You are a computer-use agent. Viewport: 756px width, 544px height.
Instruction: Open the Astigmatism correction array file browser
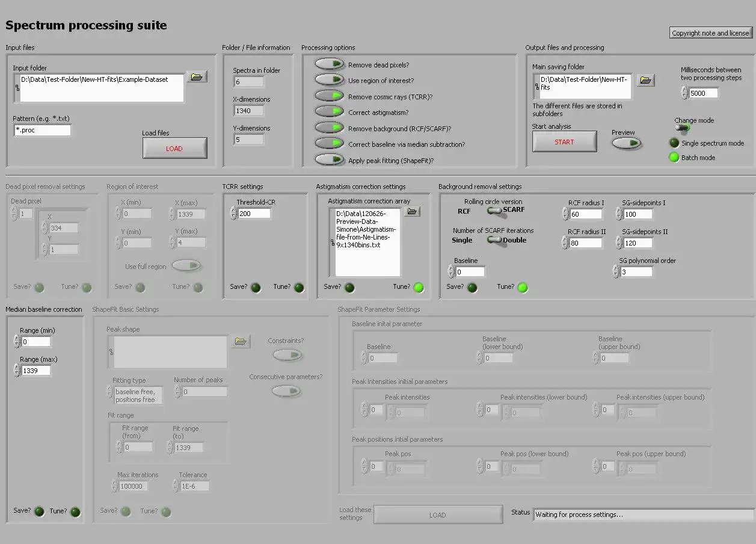[412, 211]
